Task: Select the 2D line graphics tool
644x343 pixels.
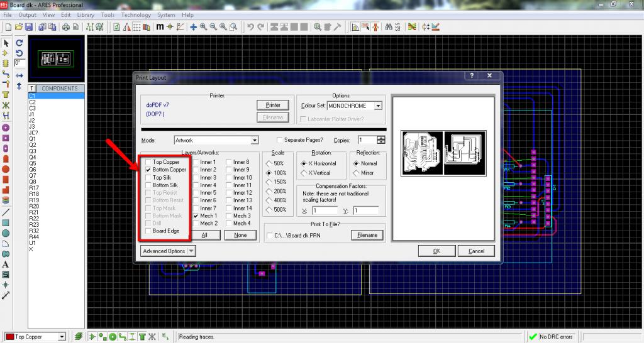Action: pos(6,213)
